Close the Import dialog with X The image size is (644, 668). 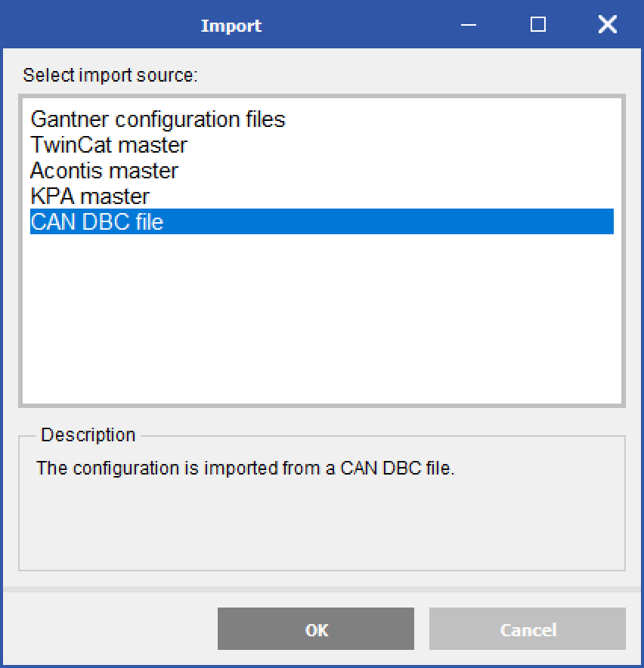click(607, 24)
